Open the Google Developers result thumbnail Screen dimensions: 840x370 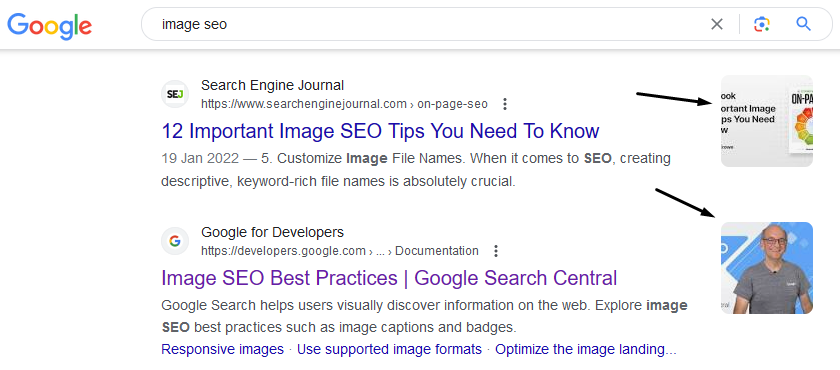click(767, 268)
